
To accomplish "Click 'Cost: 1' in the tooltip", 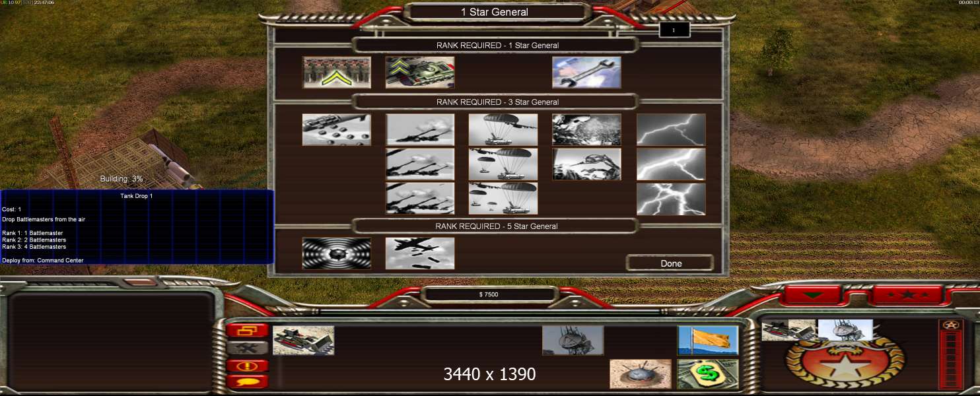I will tap(12, 209).
